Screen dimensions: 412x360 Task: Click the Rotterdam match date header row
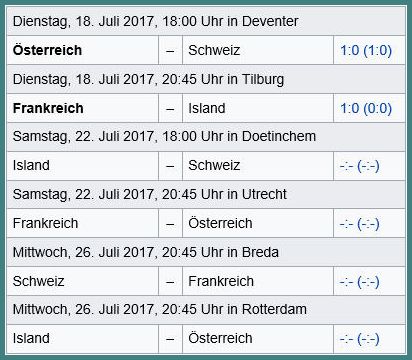click(206, 309)
